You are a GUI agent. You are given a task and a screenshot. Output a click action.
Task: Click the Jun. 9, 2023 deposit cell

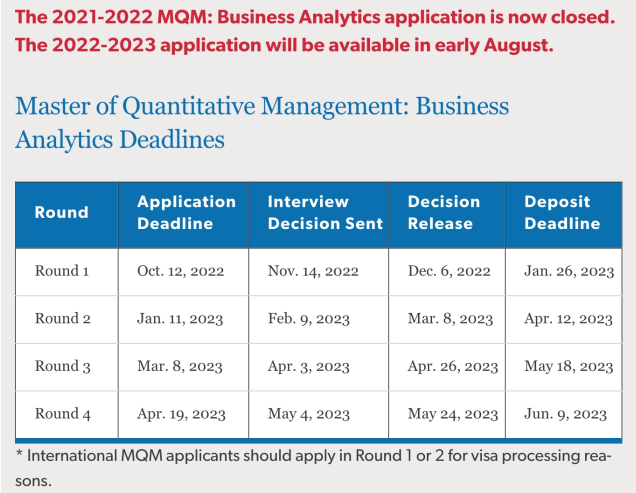(565, 414)
